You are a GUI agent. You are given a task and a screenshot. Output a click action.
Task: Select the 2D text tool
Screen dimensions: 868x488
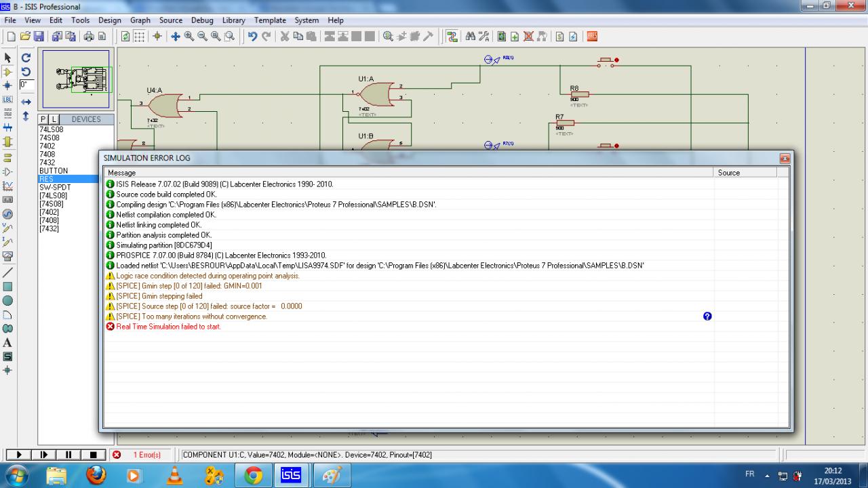coord(8,343)
